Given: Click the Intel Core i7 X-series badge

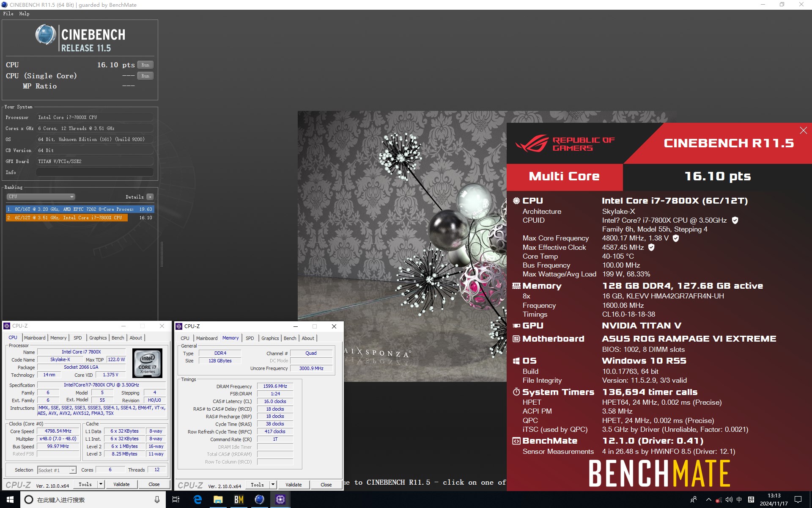Looking at the screenshot, I should (x=147, y=363).
